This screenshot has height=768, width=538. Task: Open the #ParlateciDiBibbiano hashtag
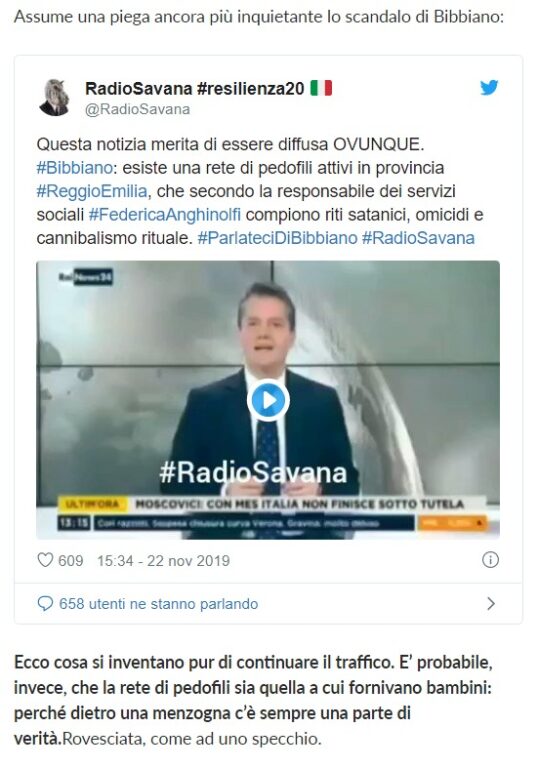[x=277, y=238]
